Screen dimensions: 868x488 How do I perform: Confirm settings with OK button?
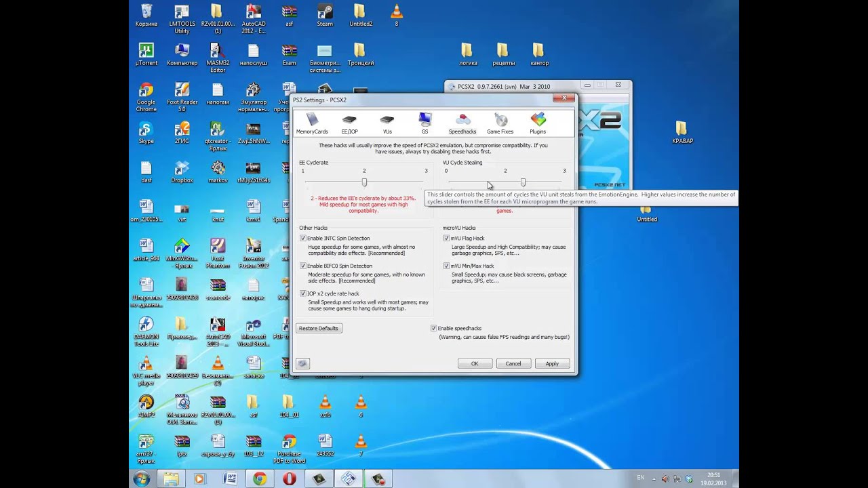click(x=475, y=364)
